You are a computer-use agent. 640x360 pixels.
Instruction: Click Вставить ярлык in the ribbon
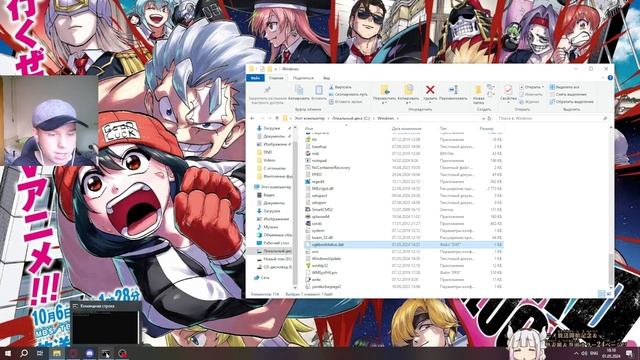(346, 102)
